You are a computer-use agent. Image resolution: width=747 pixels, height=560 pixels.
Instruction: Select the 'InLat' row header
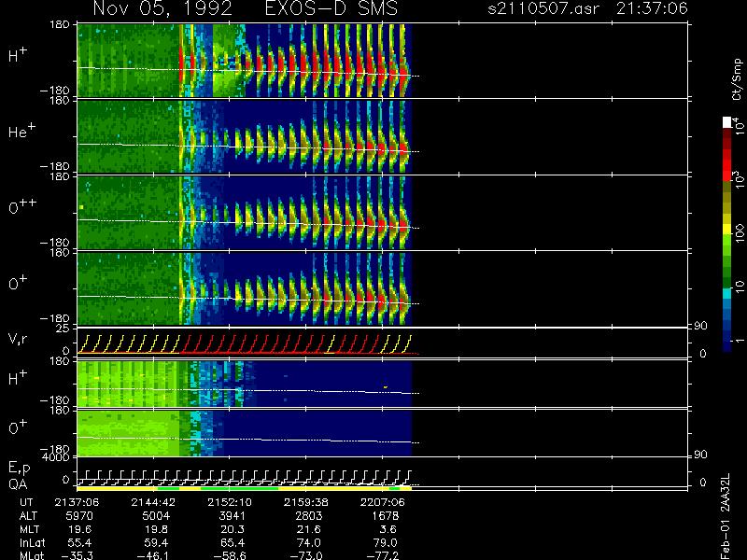point(32,542)
